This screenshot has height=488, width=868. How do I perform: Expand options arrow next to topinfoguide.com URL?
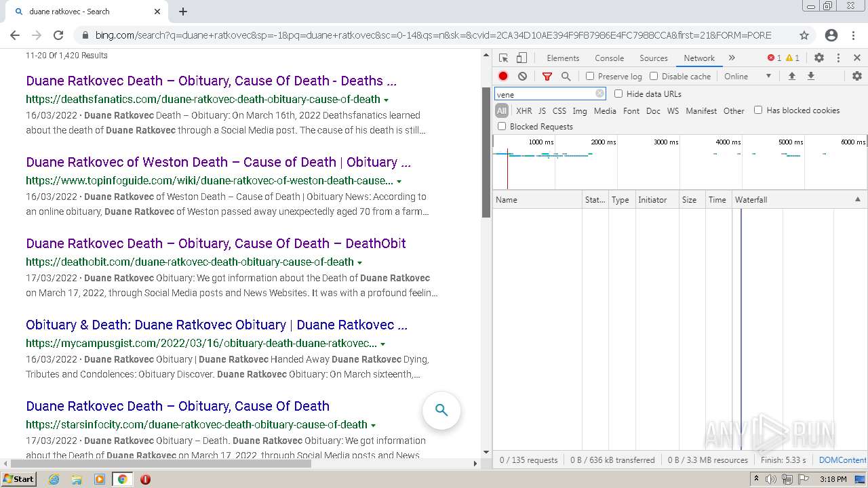pos(399,181)
